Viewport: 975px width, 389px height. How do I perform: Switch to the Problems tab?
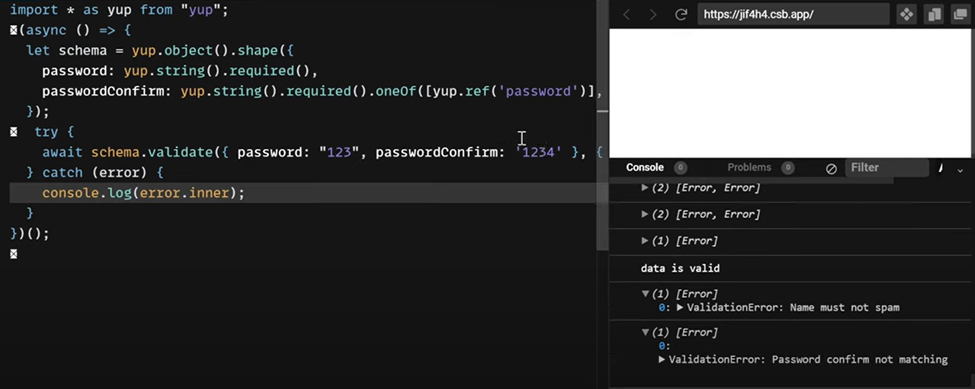coord(749,168)
